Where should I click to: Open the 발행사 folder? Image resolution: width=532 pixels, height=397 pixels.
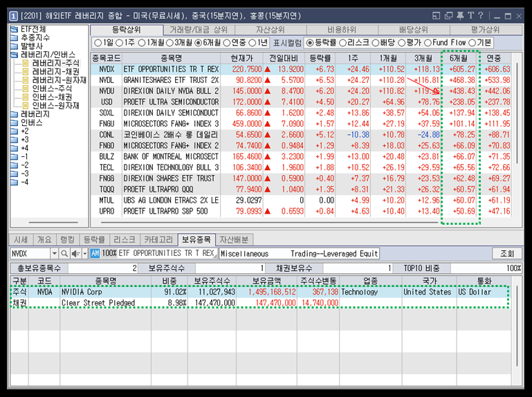(26, 46)
